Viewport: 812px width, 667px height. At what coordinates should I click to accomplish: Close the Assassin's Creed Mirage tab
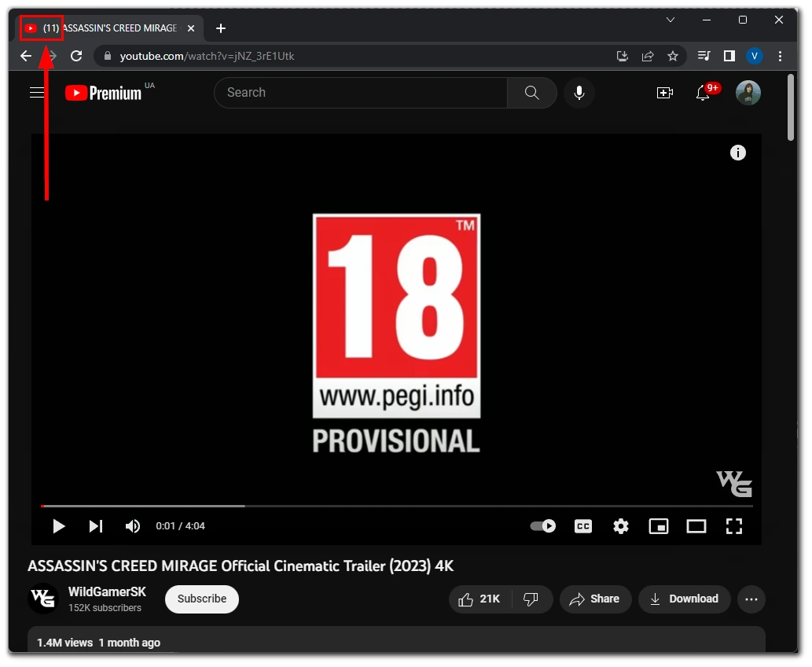[191, 28]
